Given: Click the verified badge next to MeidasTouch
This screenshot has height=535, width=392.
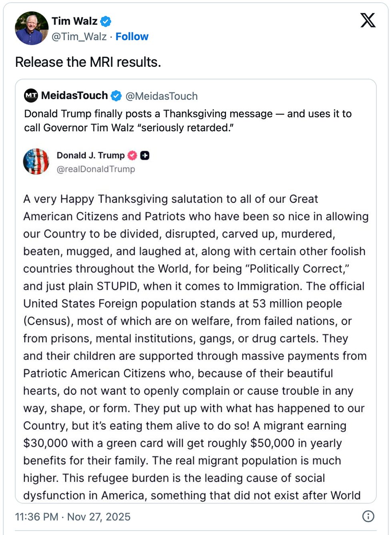Looking at the screenshot, I should pos(116,96).
